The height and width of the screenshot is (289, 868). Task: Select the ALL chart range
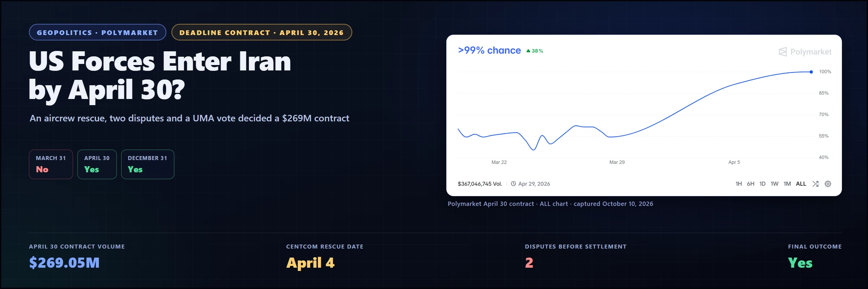[801, 184]
